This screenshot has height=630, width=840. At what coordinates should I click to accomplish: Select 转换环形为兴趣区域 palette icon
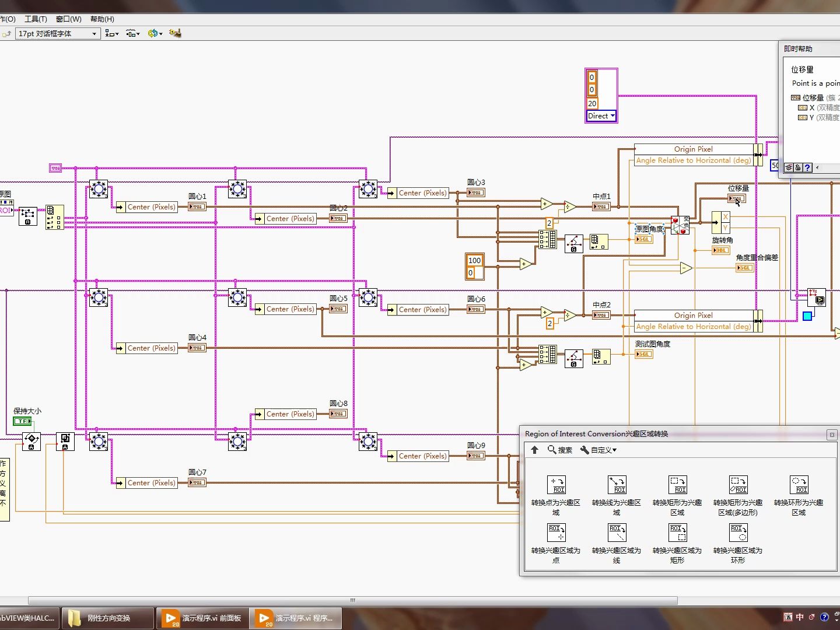(x=799, y=485)
